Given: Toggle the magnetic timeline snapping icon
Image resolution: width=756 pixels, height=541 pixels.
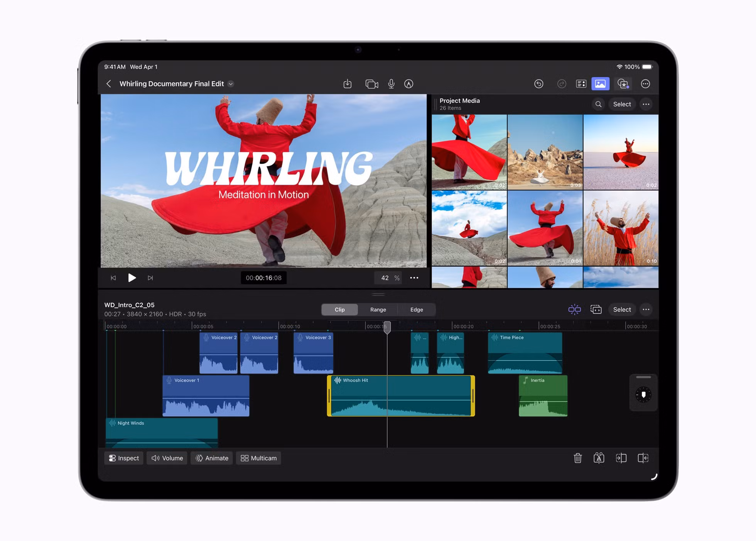Looking at the screenshot, I should pyautogui.click(x=574, y=309).
